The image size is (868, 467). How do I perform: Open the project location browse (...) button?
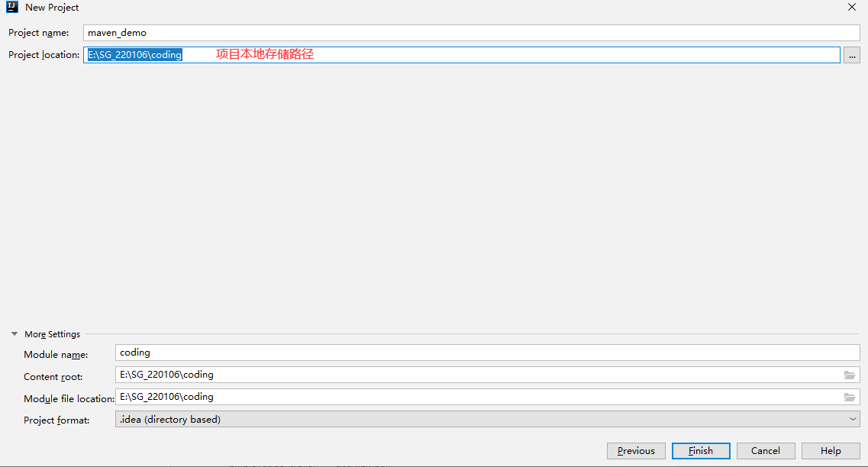851,55
